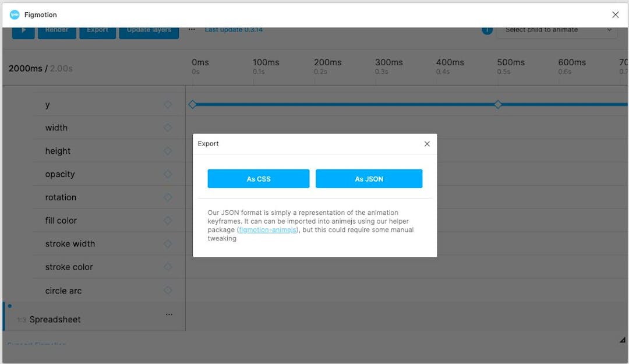
Task: Click the chevron in the plugin title bar
Action: click(x=616, y=14)
